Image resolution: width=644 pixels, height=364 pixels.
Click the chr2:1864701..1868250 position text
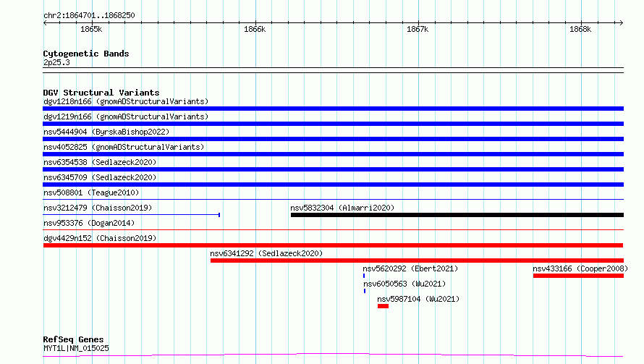[89, 15]
